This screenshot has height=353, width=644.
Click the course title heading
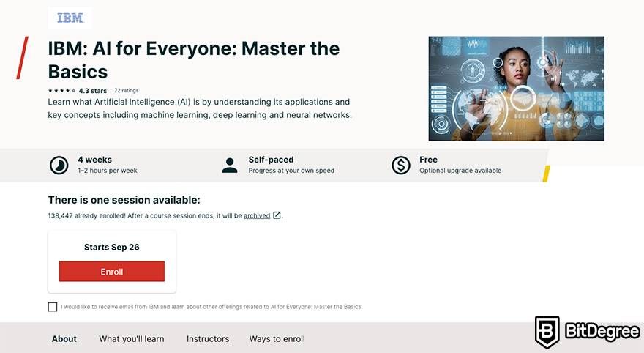pyautogui.click(x=194, y=60)
